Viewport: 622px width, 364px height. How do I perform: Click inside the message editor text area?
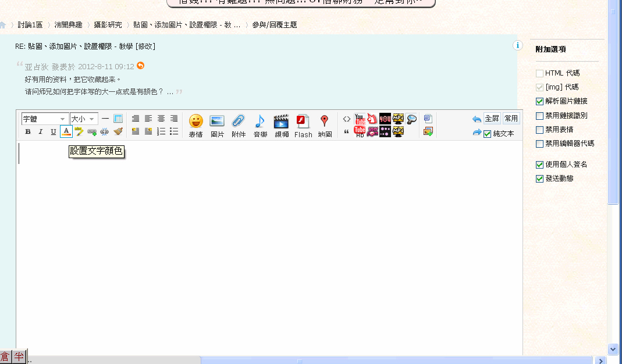point(268,244)
